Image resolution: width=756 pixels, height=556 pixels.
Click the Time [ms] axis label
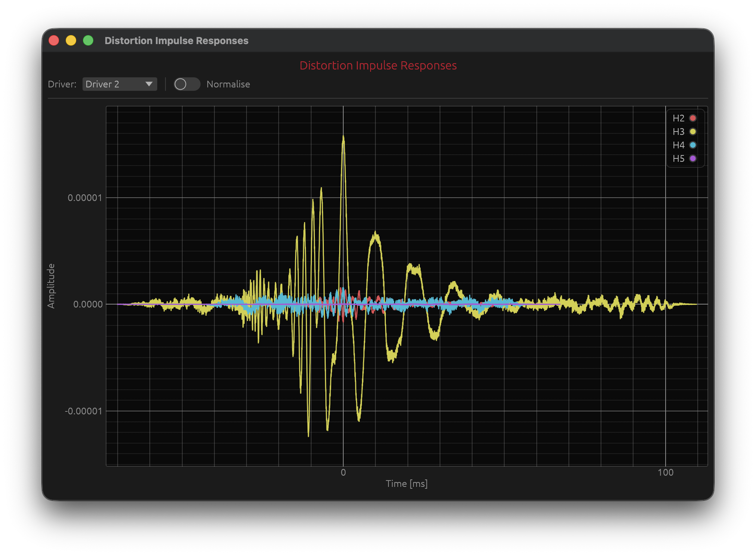pyautogui.click(x=406, y=484)
